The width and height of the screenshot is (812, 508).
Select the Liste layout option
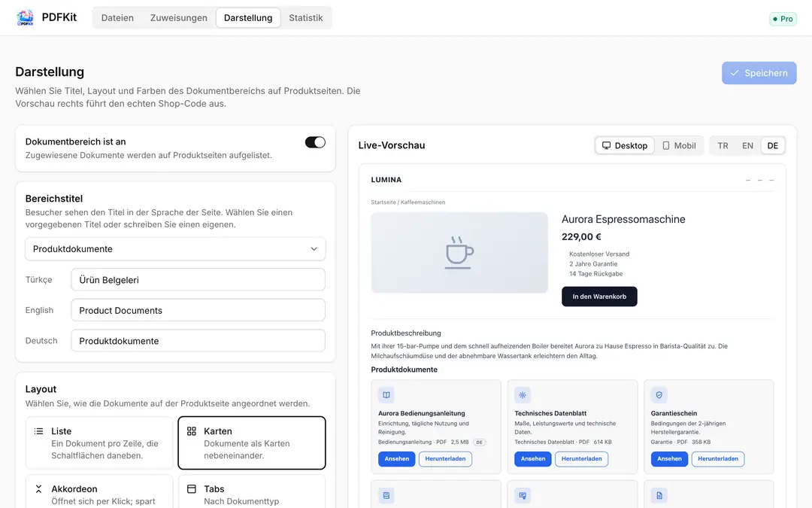click(99, 443)
